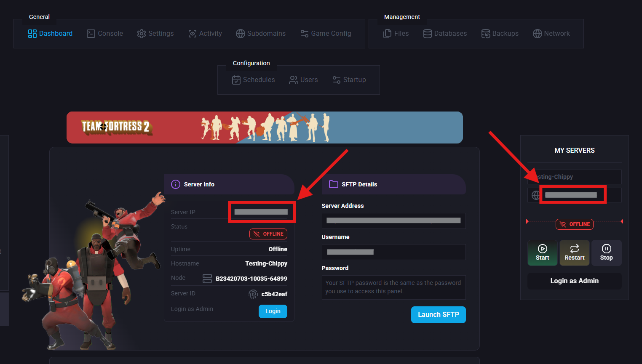Viewport: 642px width, 364px height.
Task: Click the Server ID fingerprint icon
Action: [x=253, y=294]
